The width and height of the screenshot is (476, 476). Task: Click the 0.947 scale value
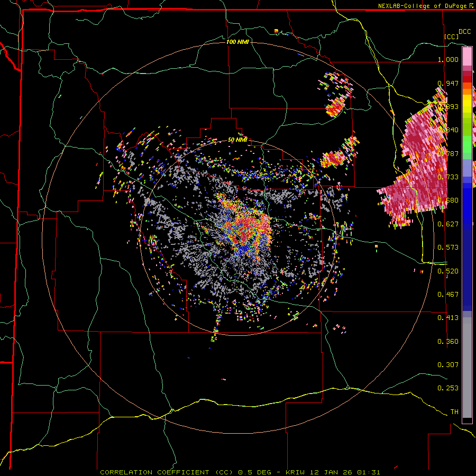tap(448, 83)
